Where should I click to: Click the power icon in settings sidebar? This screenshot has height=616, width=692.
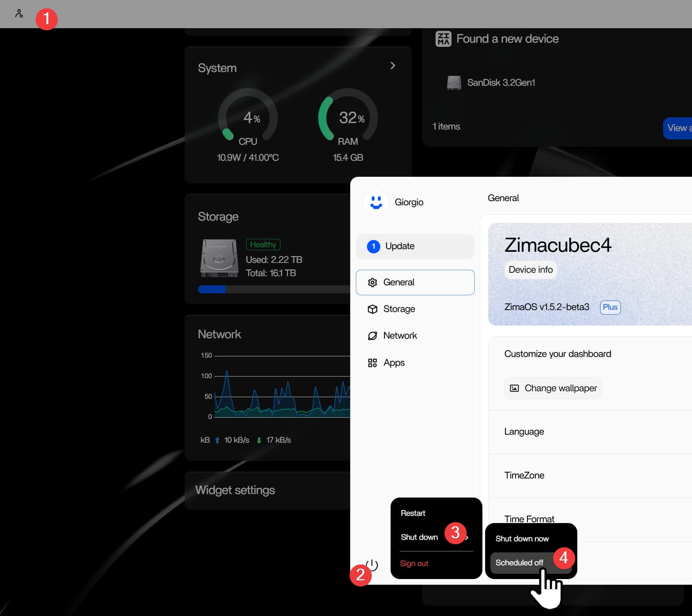pyautogui.click(x=372, y=565)
